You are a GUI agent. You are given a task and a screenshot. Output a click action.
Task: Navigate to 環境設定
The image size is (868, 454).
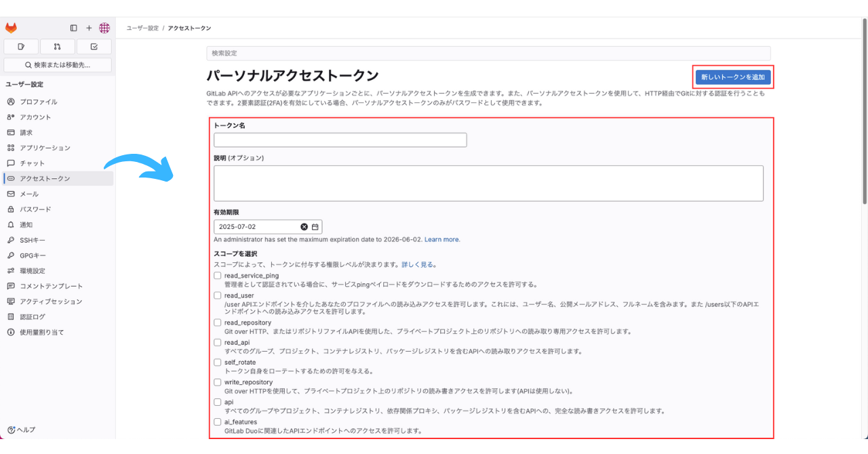tap(58, 270)
